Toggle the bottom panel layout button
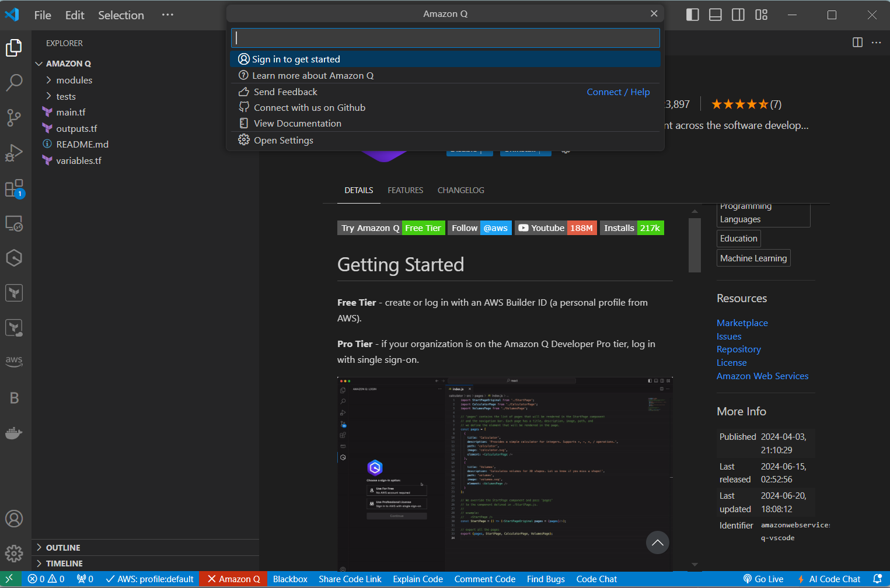Screen dimensions: 890x588 pos(716,15)
